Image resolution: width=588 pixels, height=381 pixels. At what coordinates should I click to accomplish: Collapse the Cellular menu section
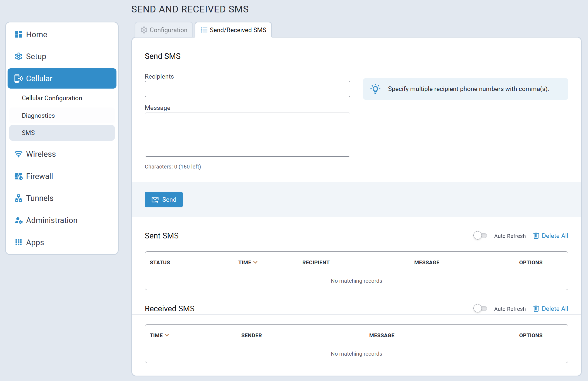click(62, 78)
